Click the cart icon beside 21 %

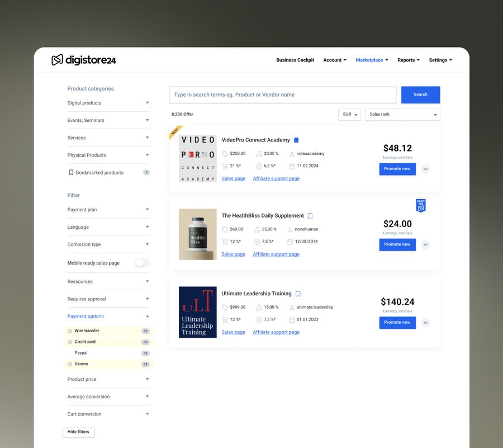225,166
